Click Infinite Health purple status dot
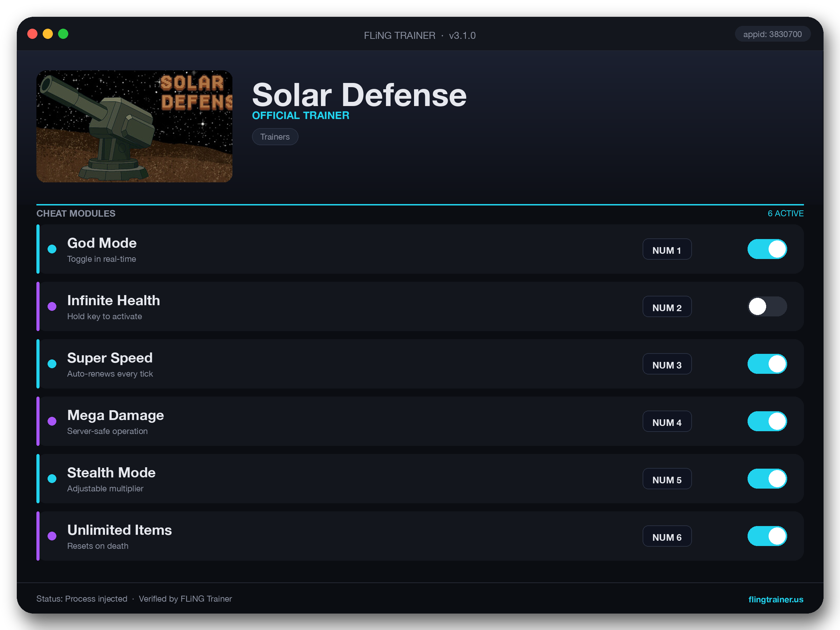 point(52,307)
